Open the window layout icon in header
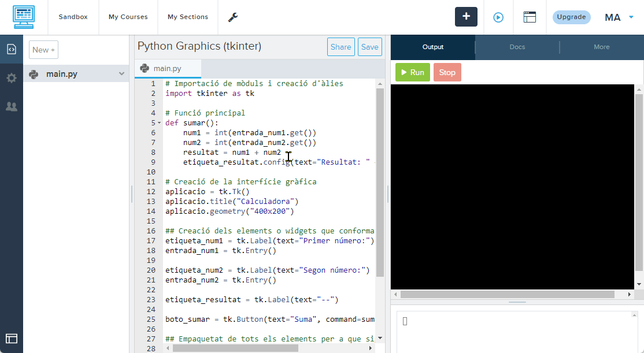The height and width of the screenshot is (353, 644). point(530,17)
